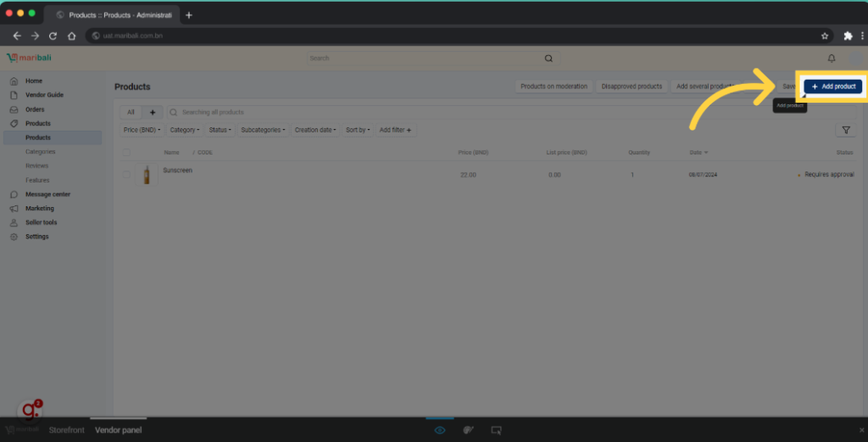Check the Sunscreen product checkbox
868x442 pixels.
tap(126, 175)
